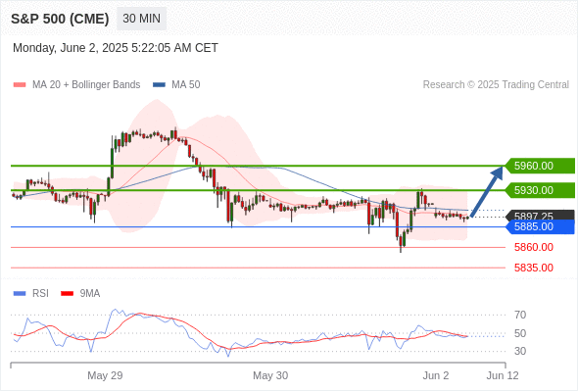Open Research © 2025 Trading Central link

pos(496,85)
